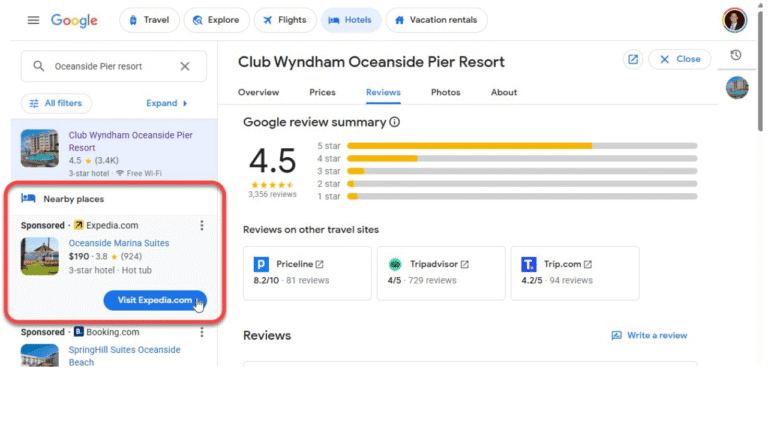The image size is (768, 432).
Task: Open options for the Booking.com sponsored ad
Action: [202, 332]
